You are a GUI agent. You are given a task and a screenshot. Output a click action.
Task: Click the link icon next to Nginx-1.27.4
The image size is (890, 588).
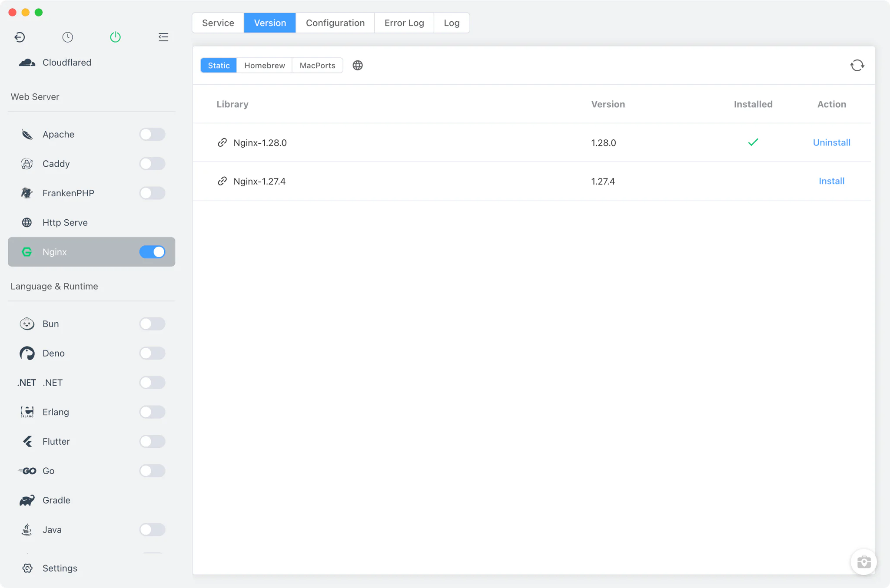(x=222, y=181)
